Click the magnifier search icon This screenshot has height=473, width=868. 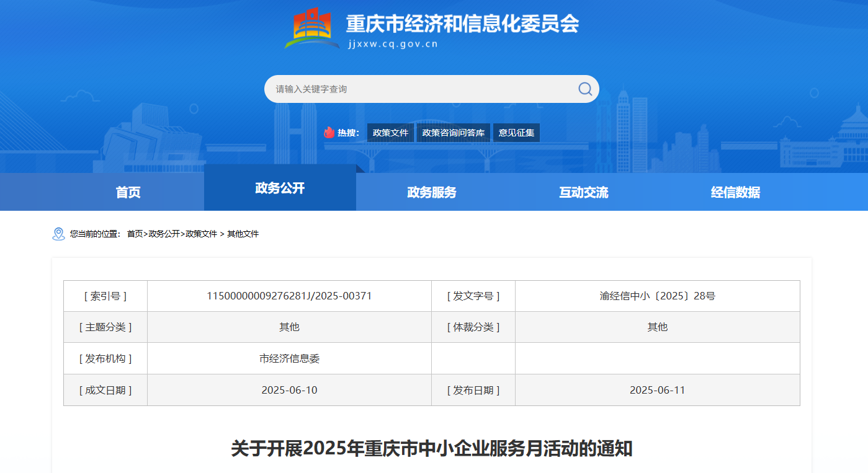(584, 89)
